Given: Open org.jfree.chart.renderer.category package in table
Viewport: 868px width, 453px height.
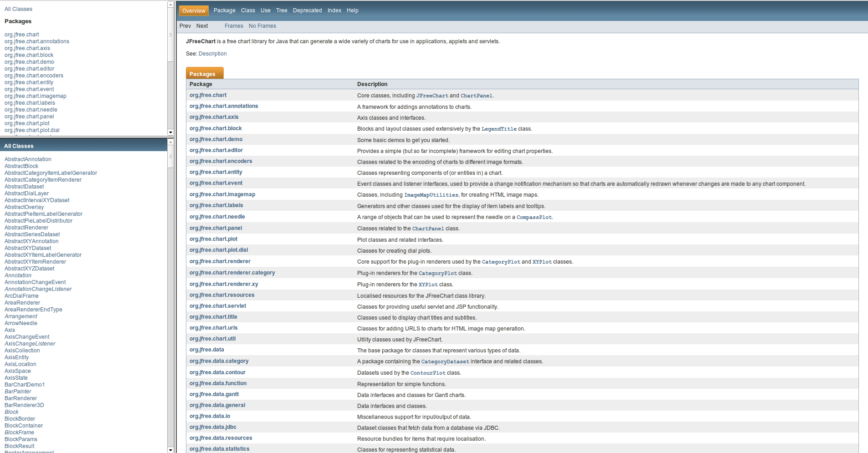Looking at the screenshot, I should (232, 273).
